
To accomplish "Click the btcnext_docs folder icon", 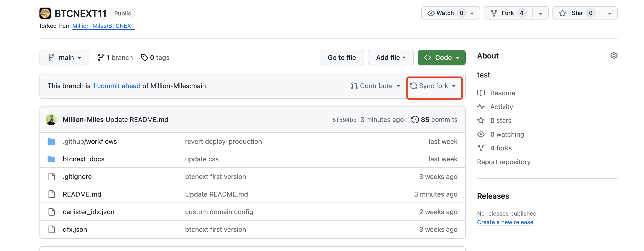I will [x=51, y=159].
